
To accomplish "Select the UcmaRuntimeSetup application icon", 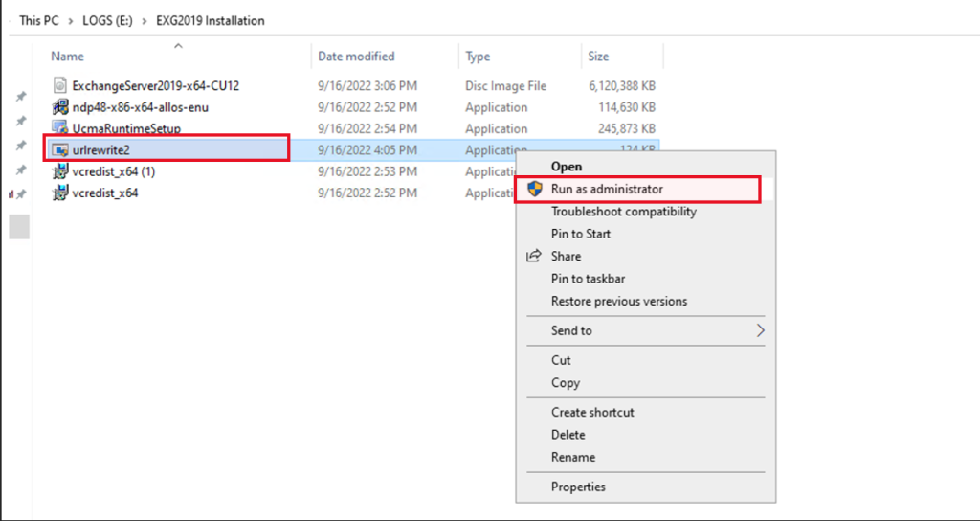I will tap(60, 128).
